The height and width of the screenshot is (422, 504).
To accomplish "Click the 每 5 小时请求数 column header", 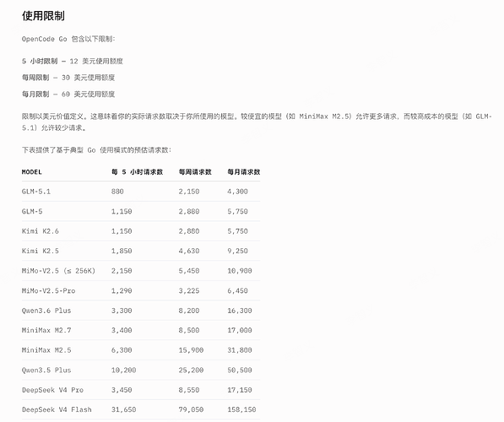I will (138, 172).
